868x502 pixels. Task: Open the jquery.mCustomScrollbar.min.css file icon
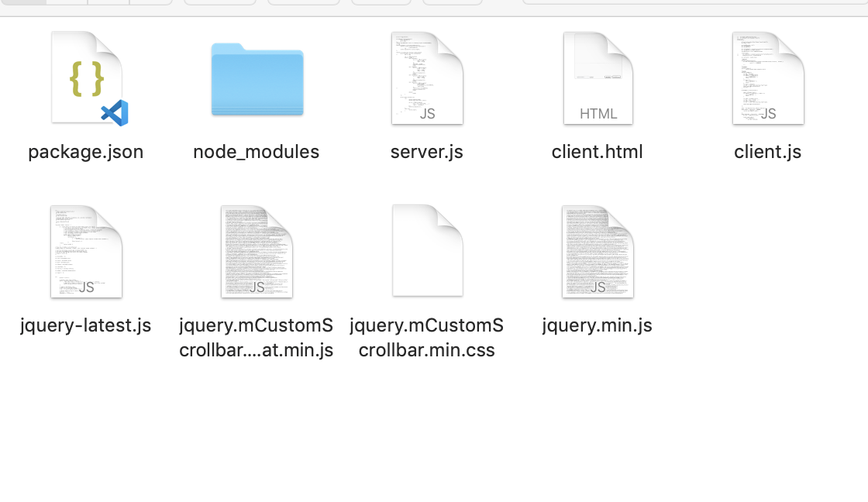(x=426, y=249)
